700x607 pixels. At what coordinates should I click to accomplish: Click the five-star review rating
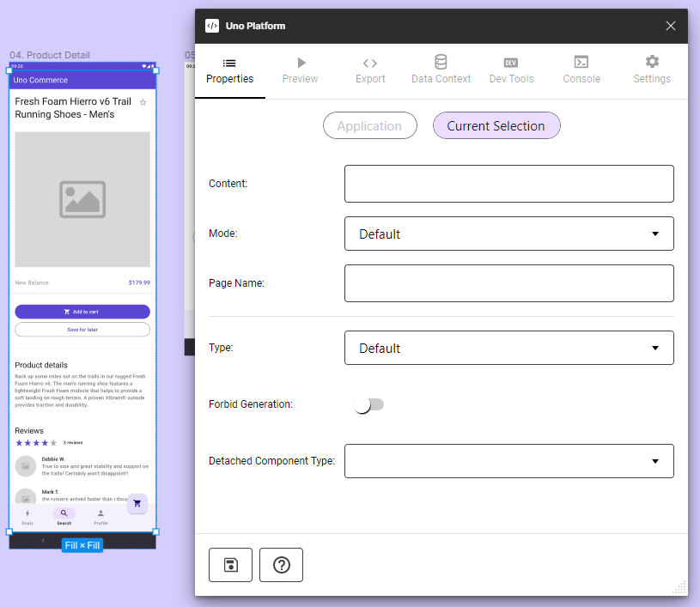pyautogui.click(x=36, y=443)
